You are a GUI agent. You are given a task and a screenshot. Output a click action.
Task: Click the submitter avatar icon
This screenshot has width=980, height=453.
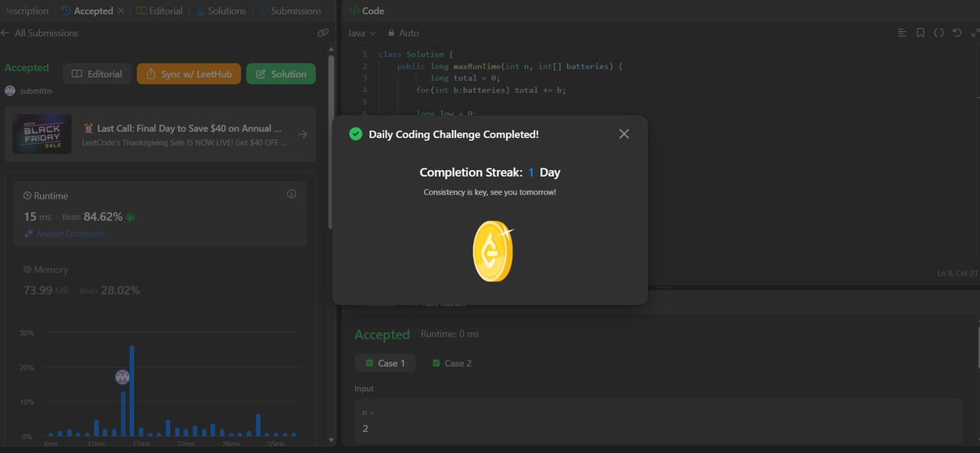click(9, 91)
